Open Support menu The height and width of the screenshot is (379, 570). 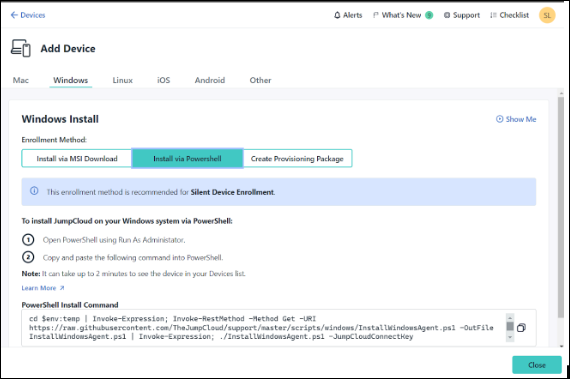(x=462, y=15)
